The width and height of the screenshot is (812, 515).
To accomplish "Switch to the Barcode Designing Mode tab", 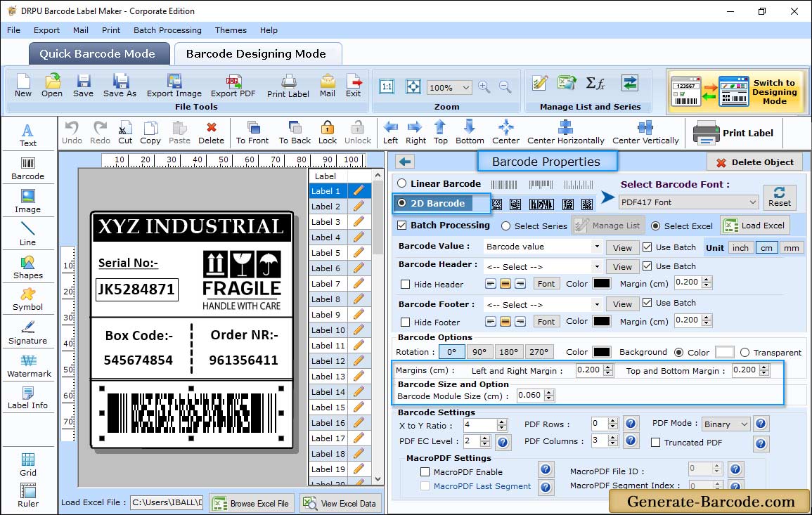I will click(x=257, y=54).
